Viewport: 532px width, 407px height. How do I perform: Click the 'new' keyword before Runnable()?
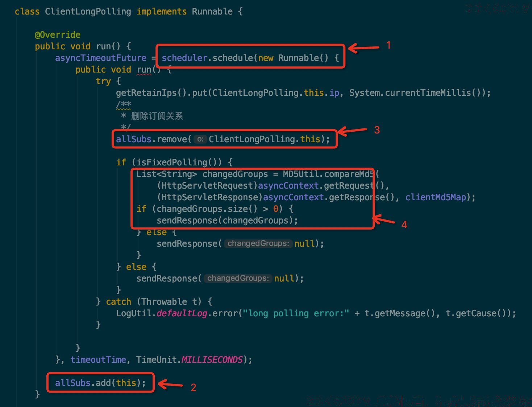click(x=266, y=58)
